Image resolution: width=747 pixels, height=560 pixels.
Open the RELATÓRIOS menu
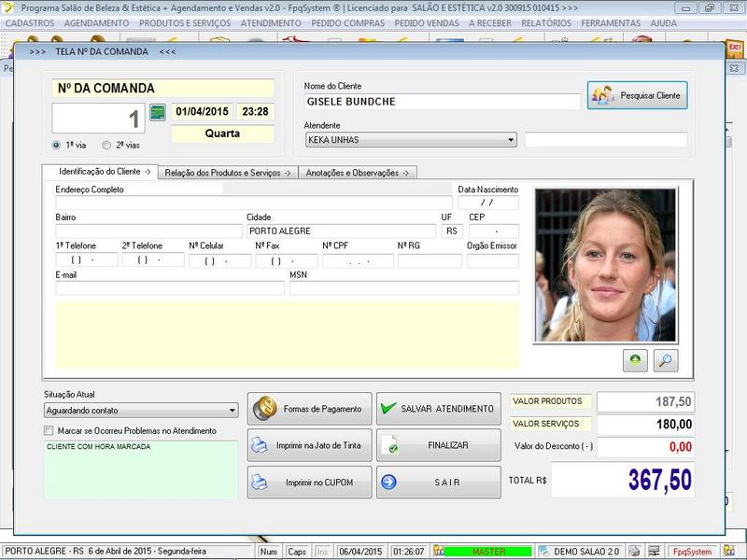pos(546,22)
